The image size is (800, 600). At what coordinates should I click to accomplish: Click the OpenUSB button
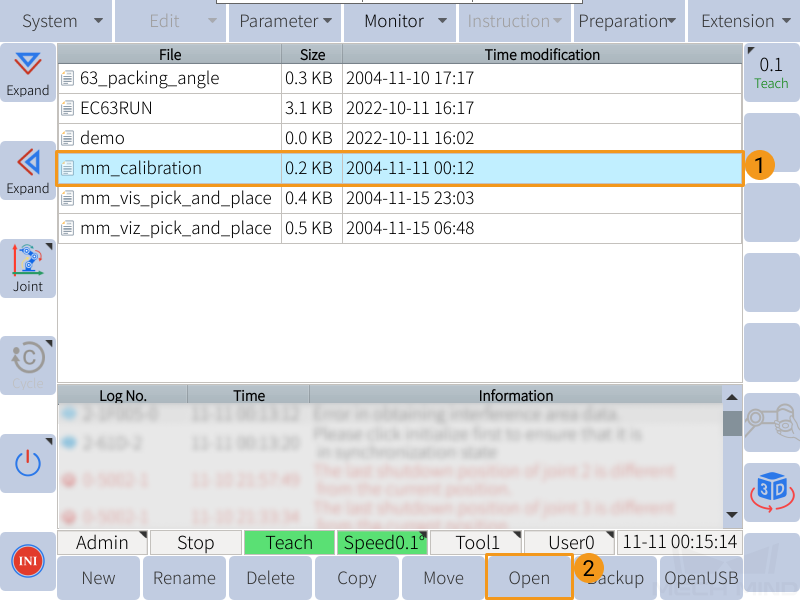pos(702,578)
